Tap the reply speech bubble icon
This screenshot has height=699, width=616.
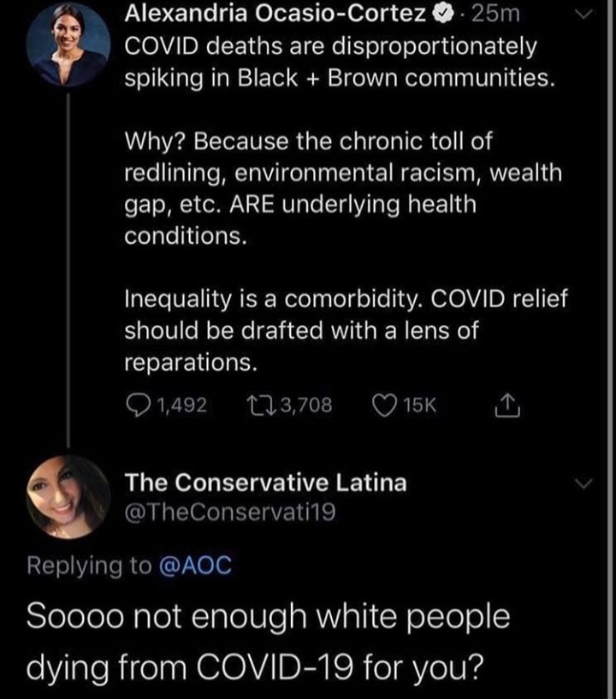tap(137, 404)
